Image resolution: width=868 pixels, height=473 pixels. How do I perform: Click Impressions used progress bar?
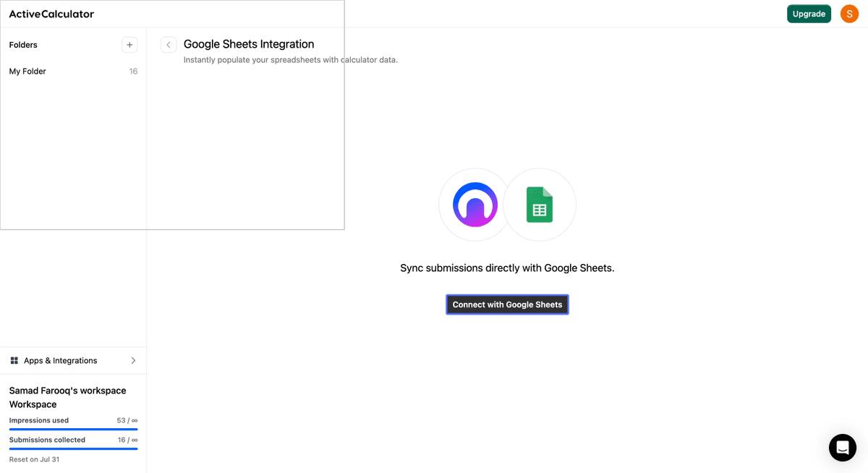[x=73, y=429]
